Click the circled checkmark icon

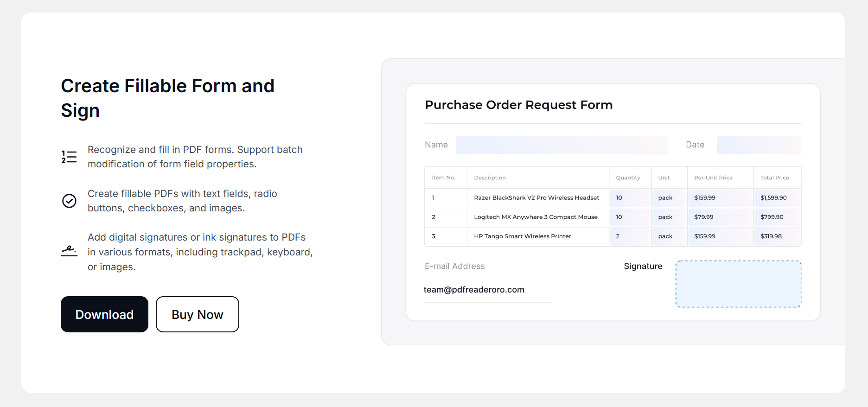69,201
